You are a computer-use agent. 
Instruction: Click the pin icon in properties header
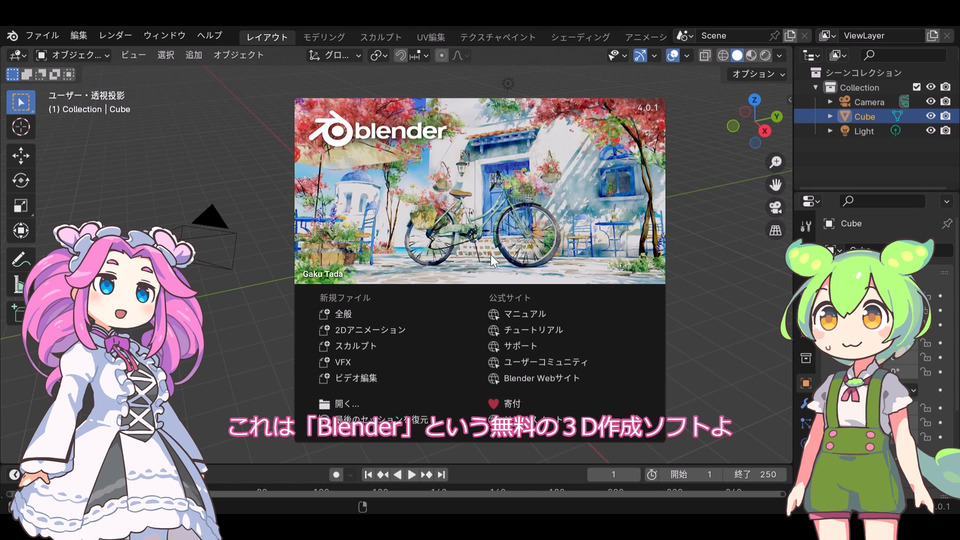947,223
